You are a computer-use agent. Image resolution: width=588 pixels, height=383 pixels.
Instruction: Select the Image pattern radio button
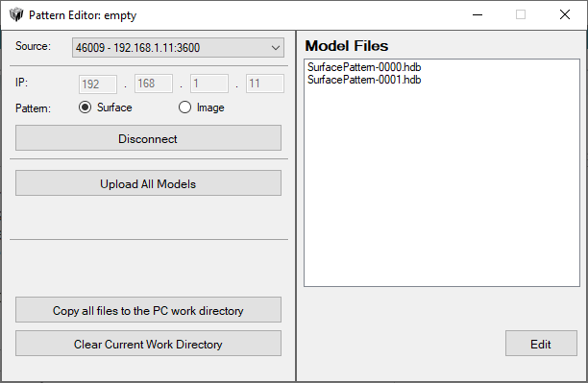click(184, 108)
